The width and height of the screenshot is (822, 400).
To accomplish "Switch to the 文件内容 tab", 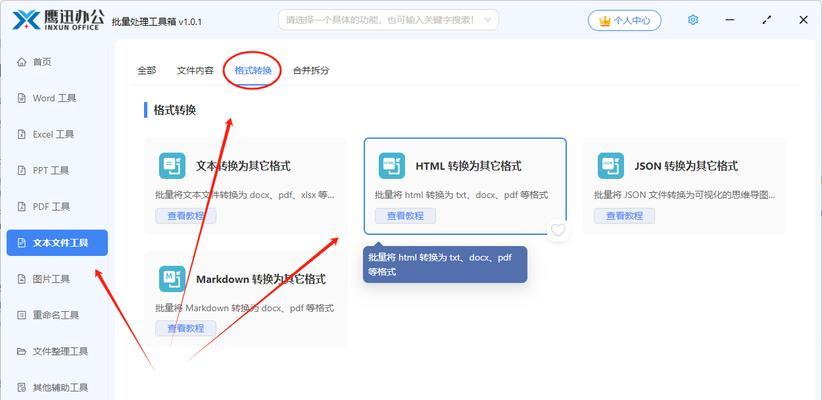I will click(195, 70).
